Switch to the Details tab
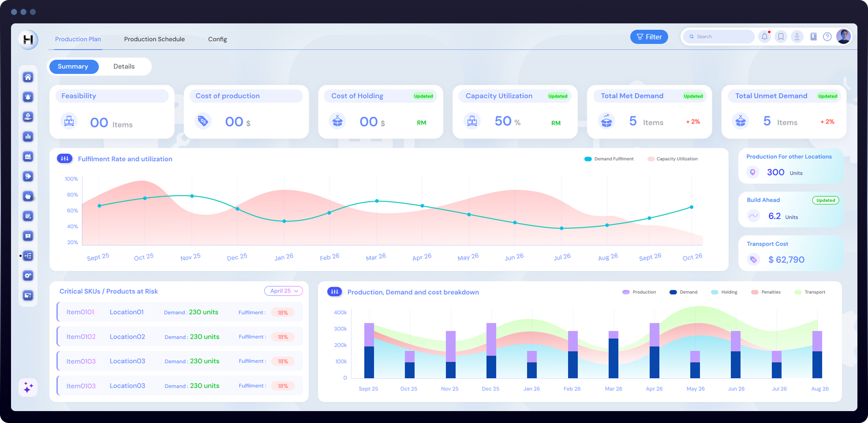This screenshot has width=868, height=423. click(124, 66)
